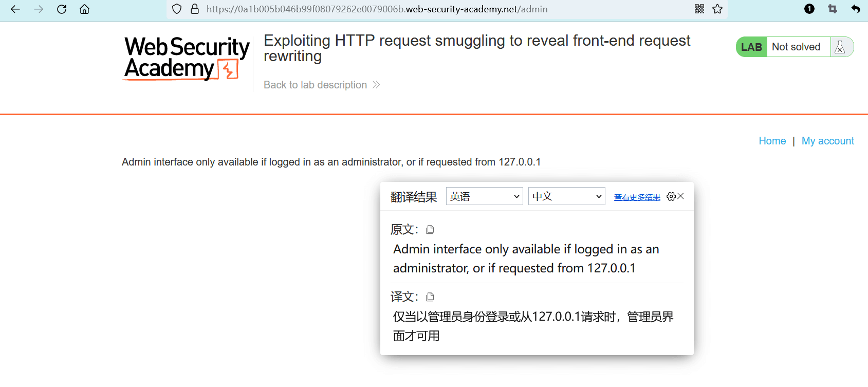Click the QR code icon in address bar
This screenshot has width=868, height=387.
(x=699, y=9)
